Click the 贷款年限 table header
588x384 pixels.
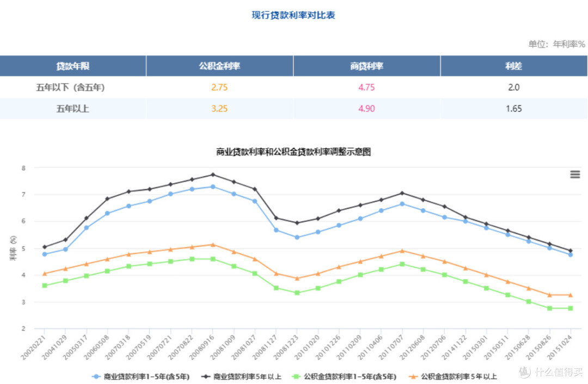(x=73, y=66)
